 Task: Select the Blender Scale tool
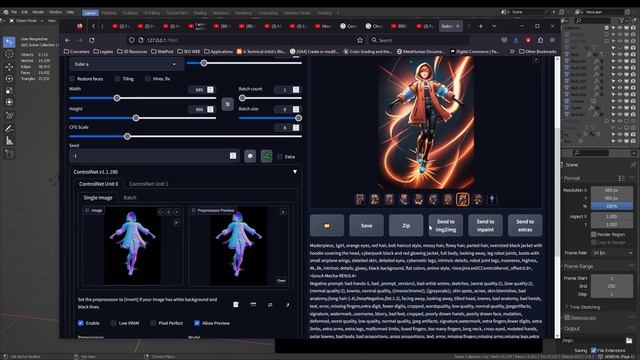point(9,91)
